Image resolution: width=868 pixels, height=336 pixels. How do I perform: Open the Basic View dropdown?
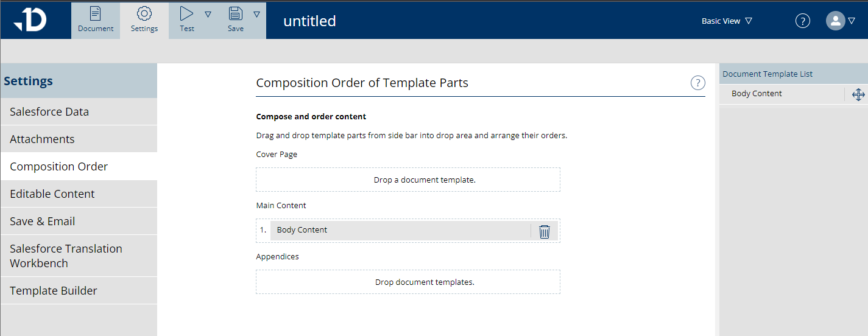pyautogui.click(x=727, y=21)
